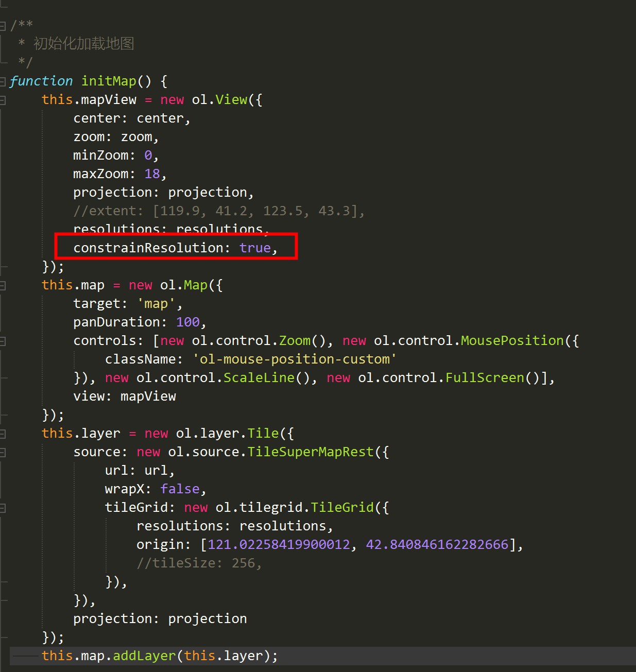Click the target string 'map'
This screenshot has height=672, width=636.
pyautogui.click(x=156, y=303)
